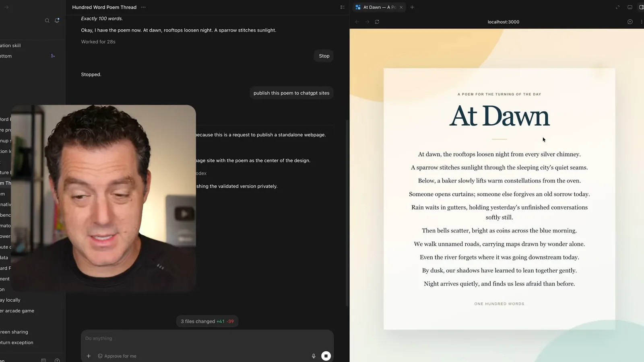Click the 'At Dawn' poem heading
The image size is (644, 362).
[x=499, y=116]
